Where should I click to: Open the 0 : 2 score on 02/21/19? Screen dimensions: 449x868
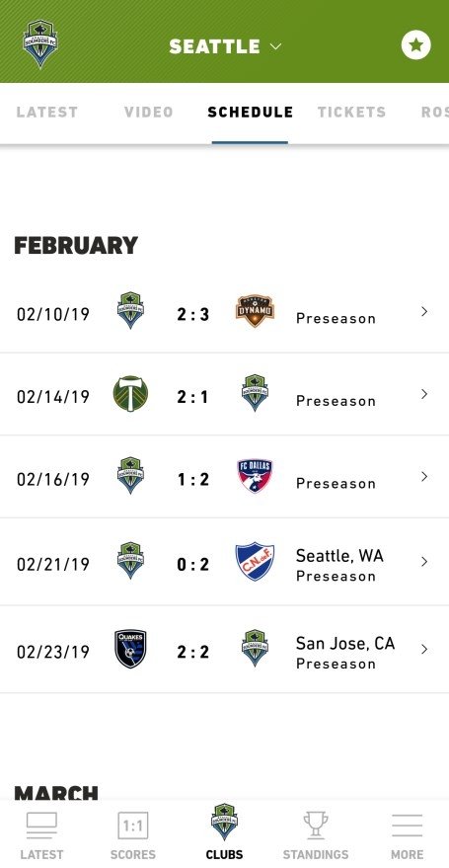click(193, 564)
